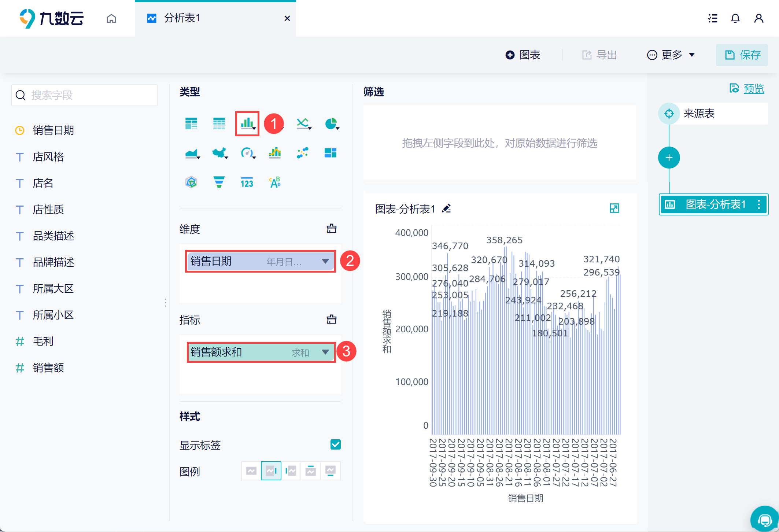Open the 销售日期 dimension dropdown arrow
Image resolution: width=779 pixels, height=532 pixels.
(x=325, y=261)
